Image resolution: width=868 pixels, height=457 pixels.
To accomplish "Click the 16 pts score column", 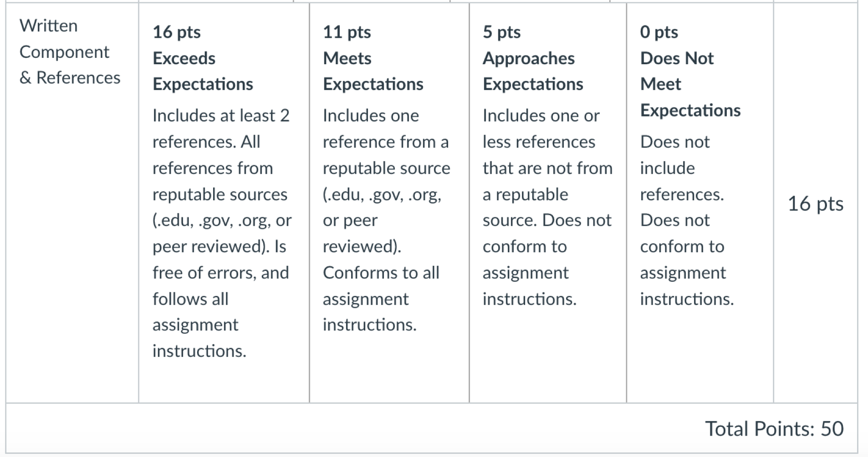I will 816,203.
